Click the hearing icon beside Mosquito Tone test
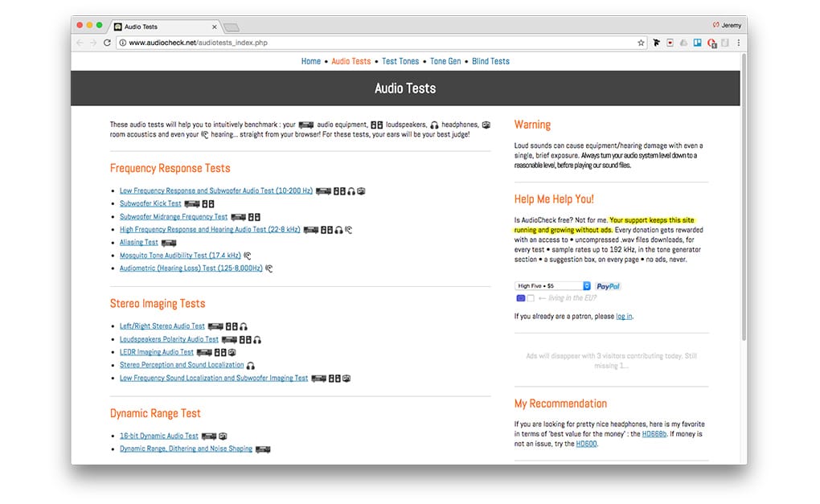Viewport: 820px width, 504px height. point(248,256)
